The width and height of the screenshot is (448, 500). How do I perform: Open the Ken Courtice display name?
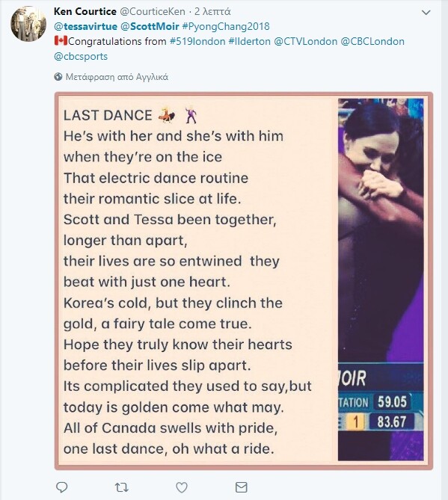85,11
